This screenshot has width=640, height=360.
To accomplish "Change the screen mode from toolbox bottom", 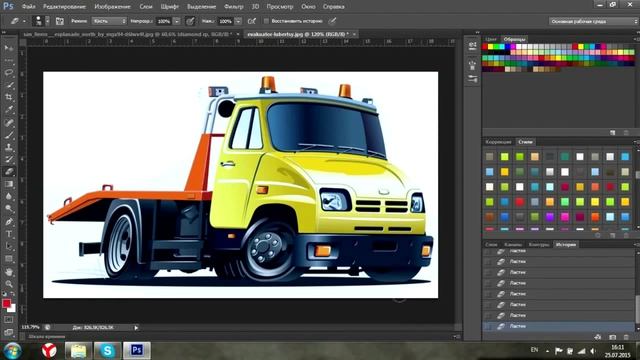I will [x=9, y=333].
